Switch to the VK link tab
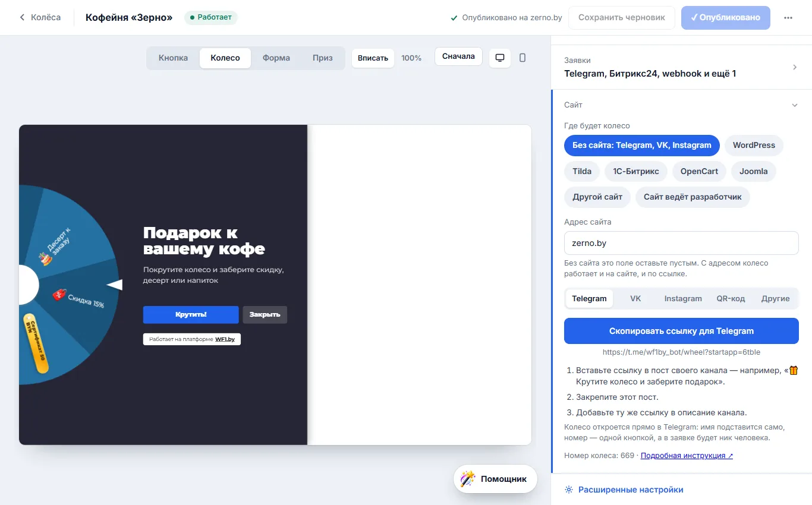The height and width of the screenshot is (505, 812). pyautogui.click(x=635, y=299)
